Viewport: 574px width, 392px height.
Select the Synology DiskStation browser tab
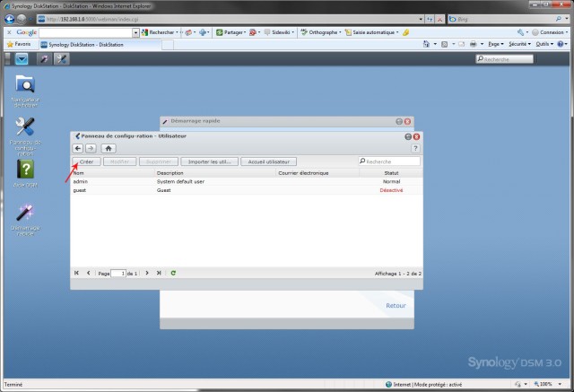point(100,45)
